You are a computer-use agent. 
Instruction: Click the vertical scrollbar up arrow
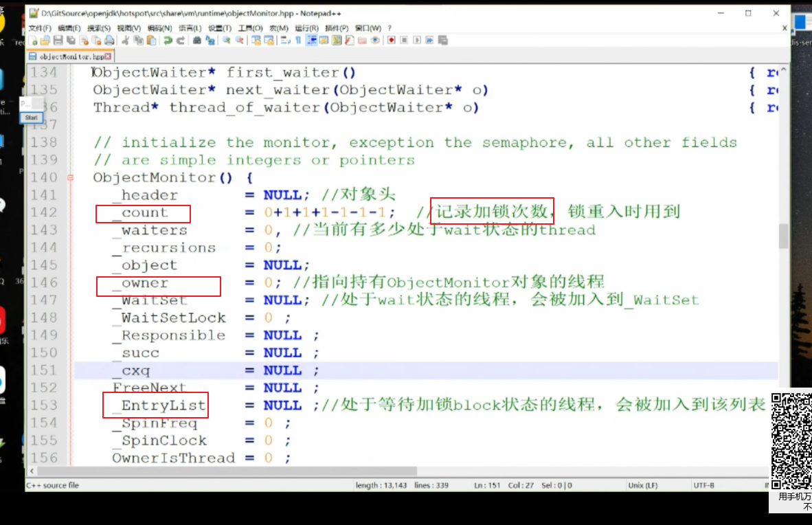(x=783, y=70)
